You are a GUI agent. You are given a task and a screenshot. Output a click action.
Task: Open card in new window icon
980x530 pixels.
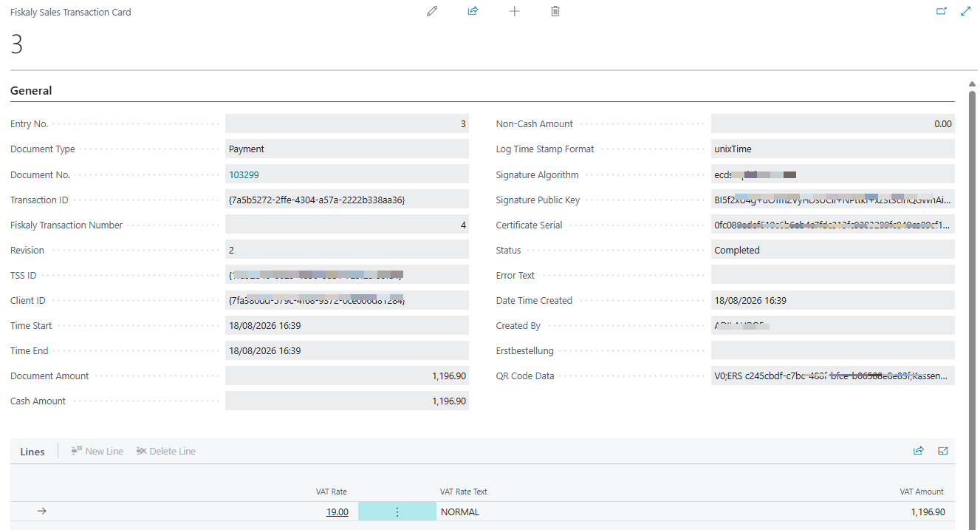point(941,11)
